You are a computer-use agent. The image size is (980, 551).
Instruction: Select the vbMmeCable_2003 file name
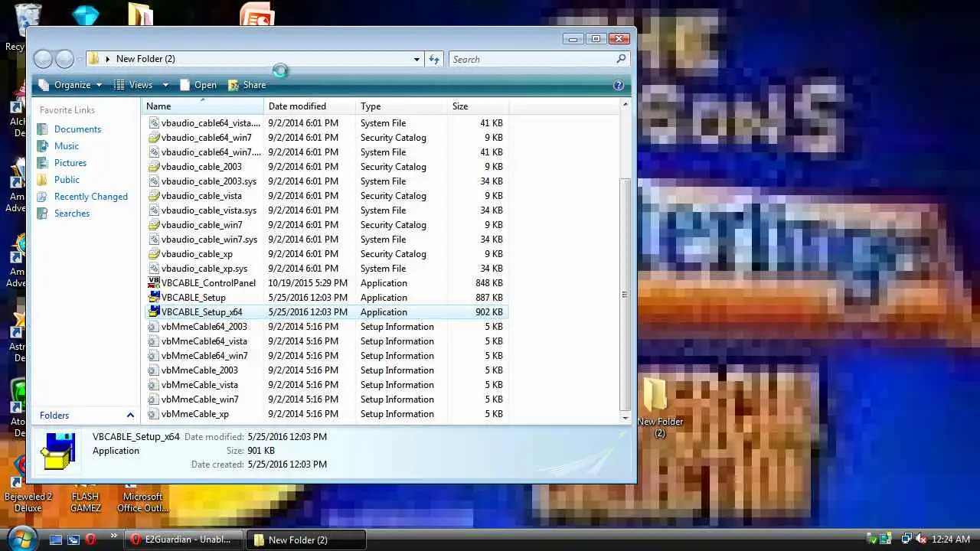(x=200, y=370)
